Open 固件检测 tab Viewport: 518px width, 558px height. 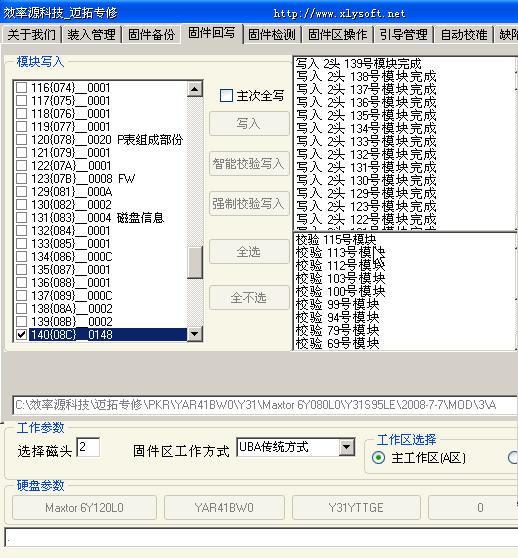[x=272, y=35]
